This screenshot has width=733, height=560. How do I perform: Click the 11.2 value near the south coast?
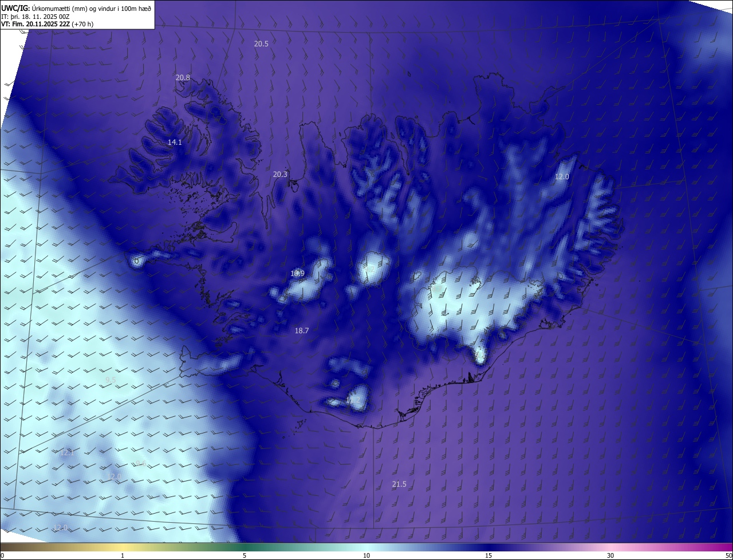(353, 400)
